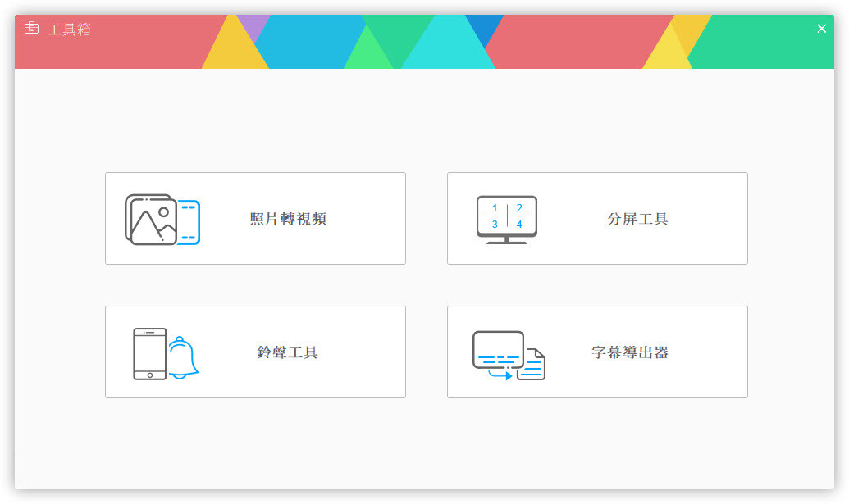Click the split-screen monitor icon
Image resolution: width=849 pixels, height=504 pixels.
507,220
